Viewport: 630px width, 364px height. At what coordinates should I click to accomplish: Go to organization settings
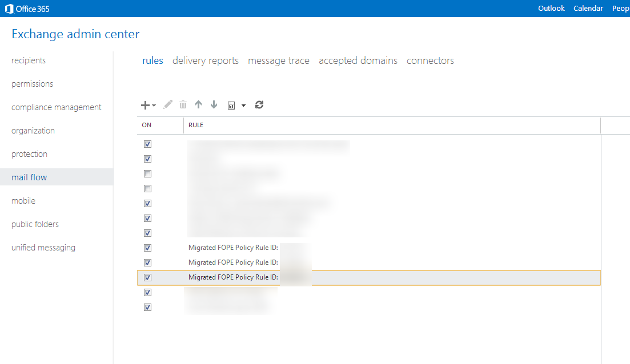coord(33,131)
